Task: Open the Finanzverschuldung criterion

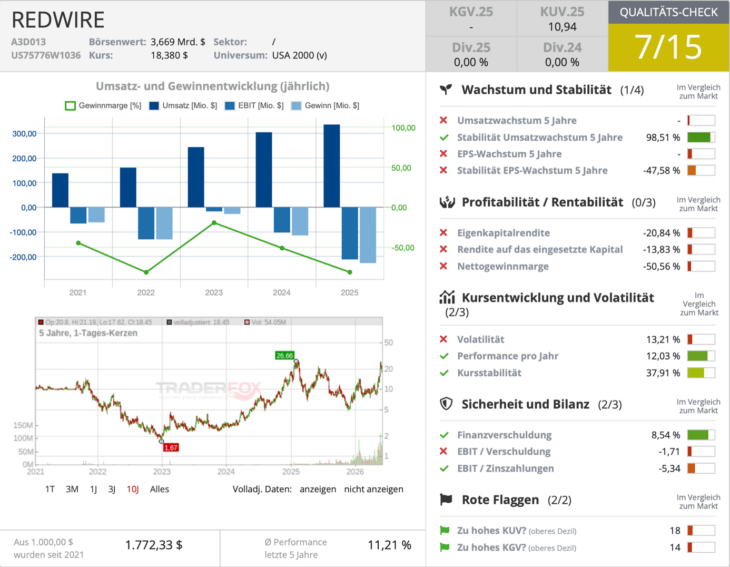Action: click(504, 435)
